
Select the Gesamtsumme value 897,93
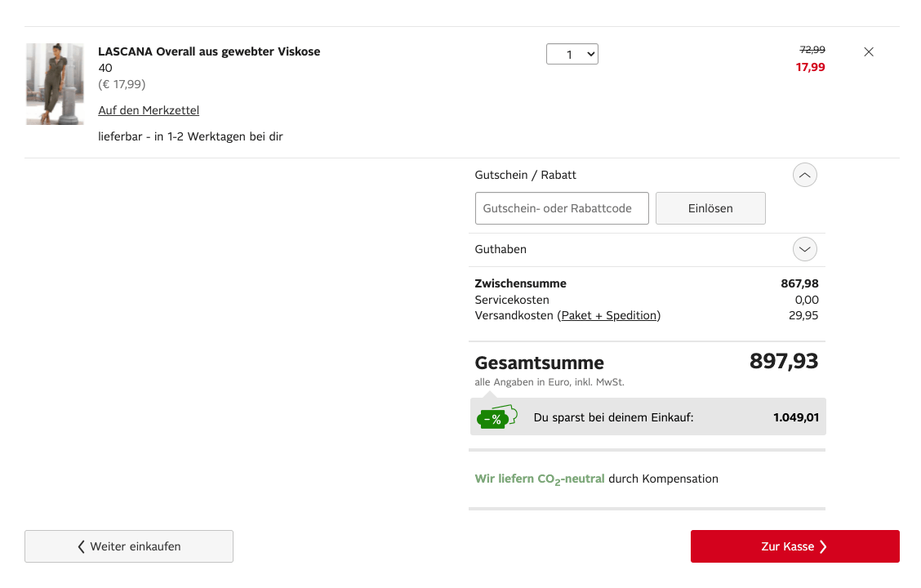[x=784, y=361]
